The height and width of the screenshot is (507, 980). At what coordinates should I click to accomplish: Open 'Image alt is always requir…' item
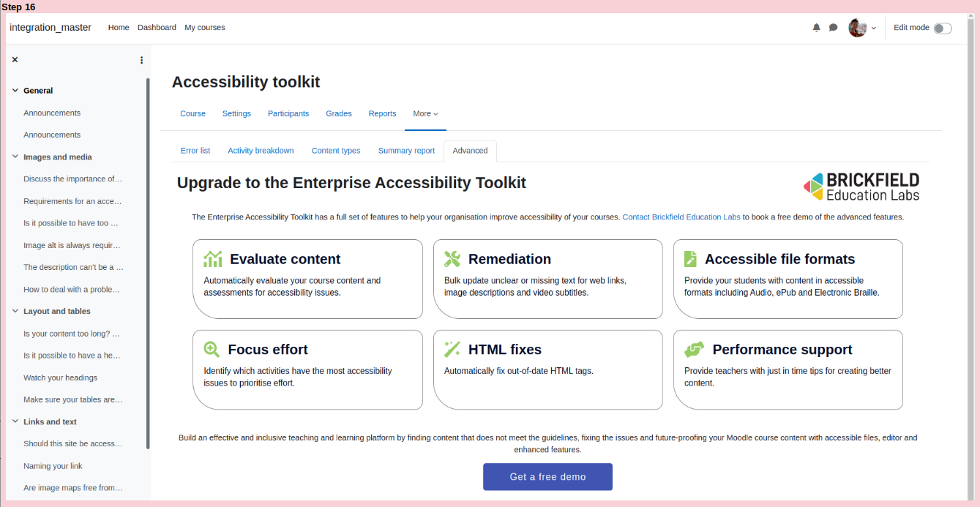click(72, 245)
